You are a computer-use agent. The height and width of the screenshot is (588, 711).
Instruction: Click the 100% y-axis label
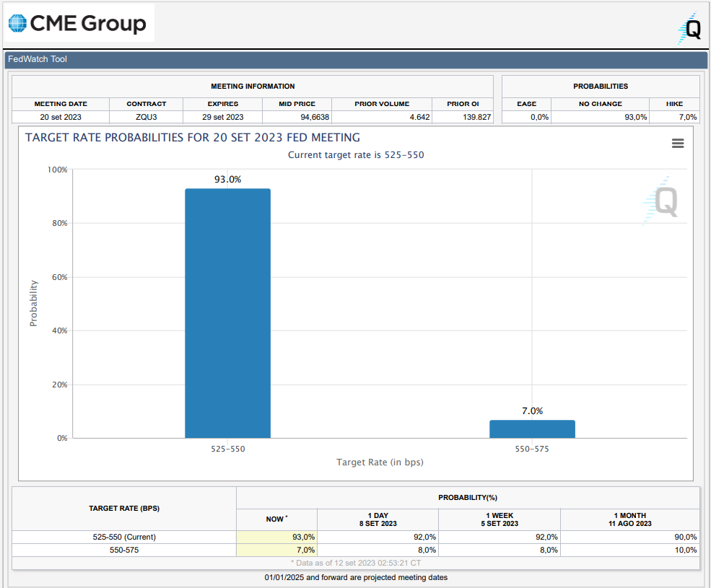click(58, 170)
